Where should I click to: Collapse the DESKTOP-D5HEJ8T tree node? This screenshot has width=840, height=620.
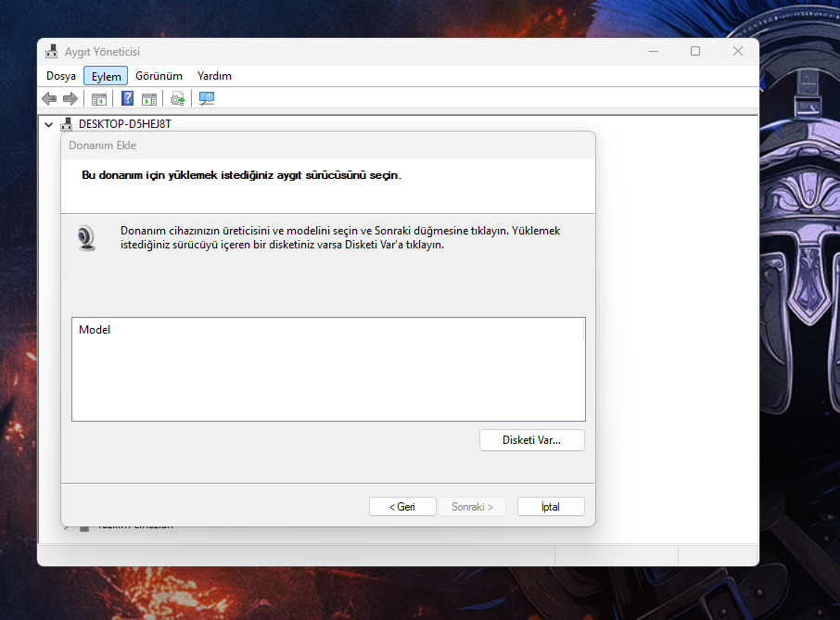click(49, 125)
